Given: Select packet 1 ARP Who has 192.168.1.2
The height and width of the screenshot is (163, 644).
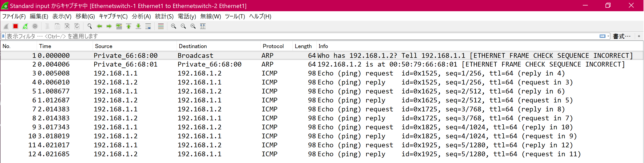Looking at the screenshot, I should (322, 55).
